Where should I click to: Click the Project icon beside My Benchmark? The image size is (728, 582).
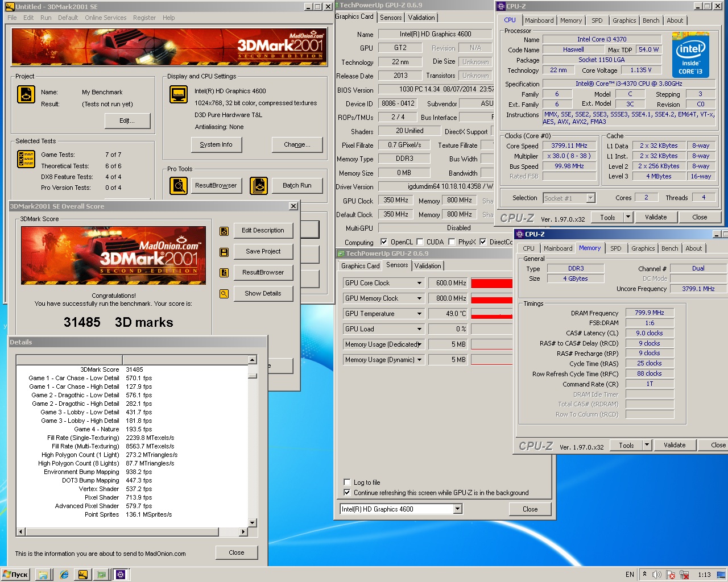pyautogui.click(x=26, y=94)
